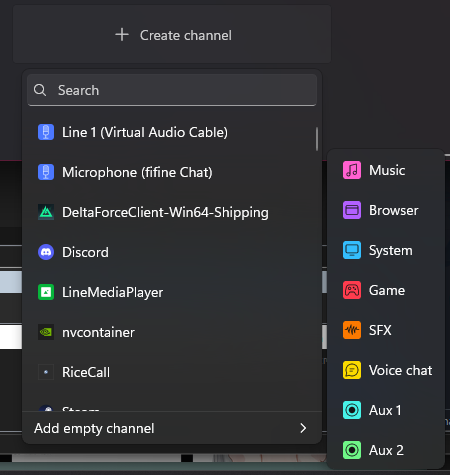The image size is (450, 475).
Task: Click the plus icon beside Create channel
Action: 122,35
